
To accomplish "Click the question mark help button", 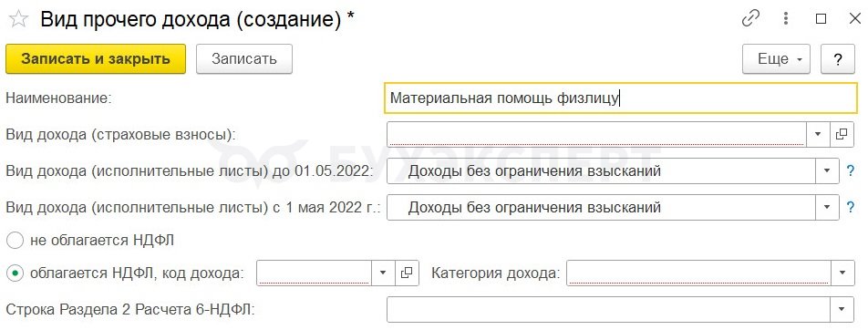I will (x=838, y=59).
